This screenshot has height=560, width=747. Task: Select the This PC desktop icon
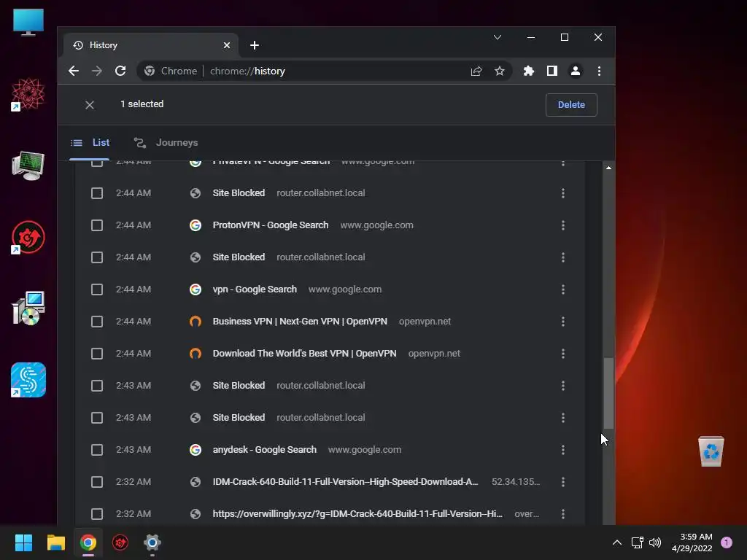click(28, 23)
